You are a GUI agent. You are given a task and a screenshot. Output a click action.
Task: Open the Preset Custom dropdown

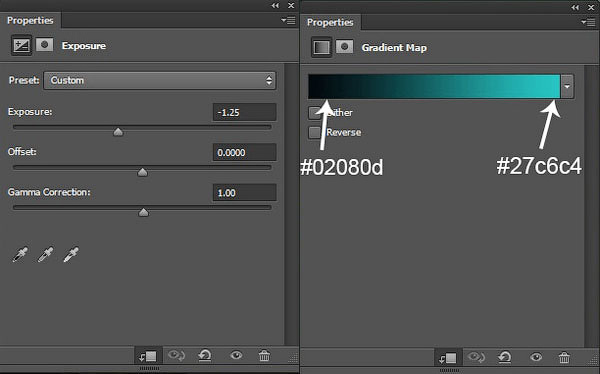[x=160, y=80]
